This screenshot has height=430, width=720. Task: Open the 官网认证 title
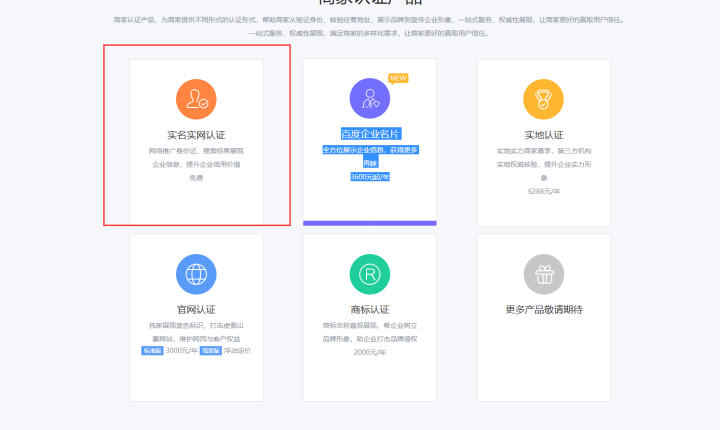click(x=196, y=310)
